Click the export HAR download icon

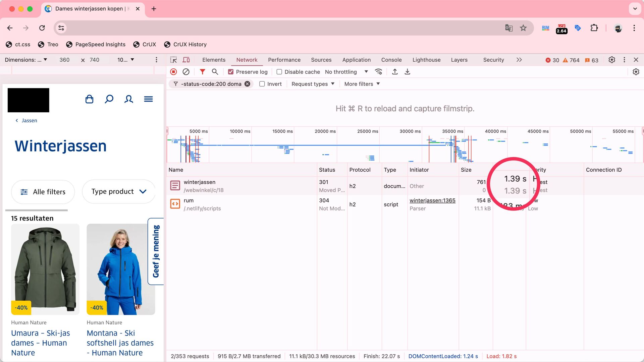coord(407,72)
